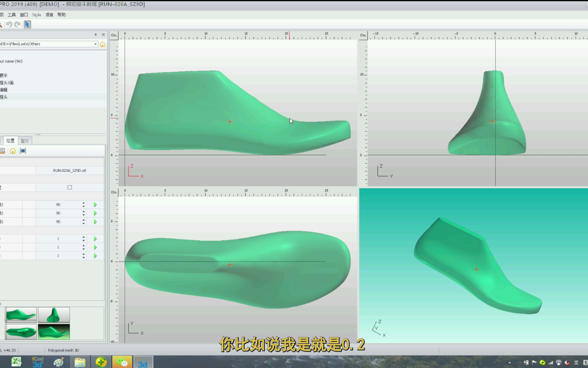Apply the third scale value 1 green arrow

pos(95,256)
